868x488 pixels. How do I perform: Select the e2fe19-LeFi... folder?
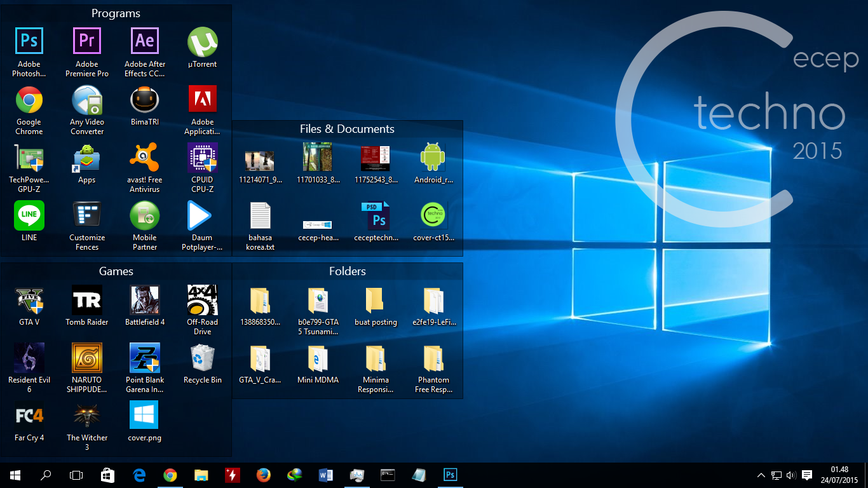[433, 300]
